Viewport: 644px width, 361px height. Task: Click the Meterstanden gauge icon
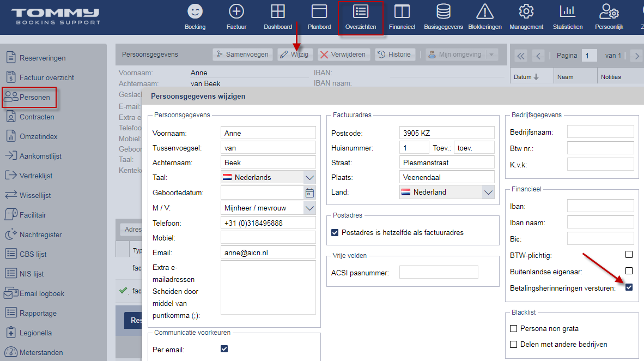11,352
